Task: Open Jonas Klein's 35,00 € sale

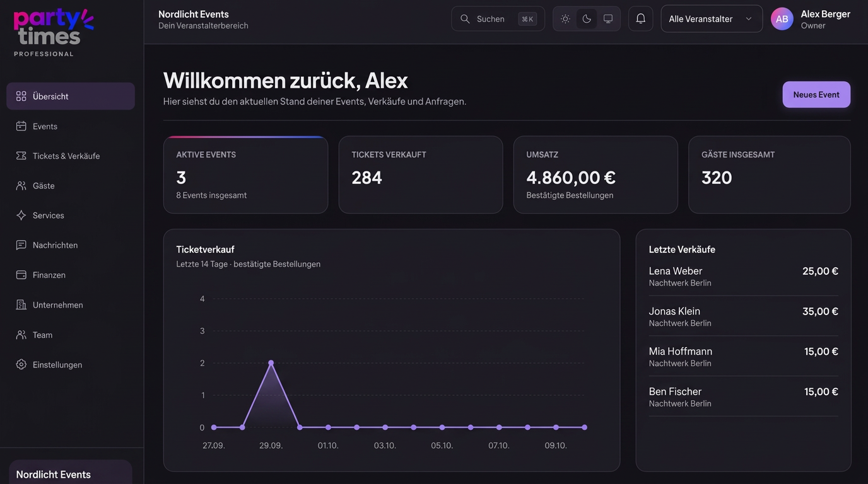Action: click(x=743, y=316)
